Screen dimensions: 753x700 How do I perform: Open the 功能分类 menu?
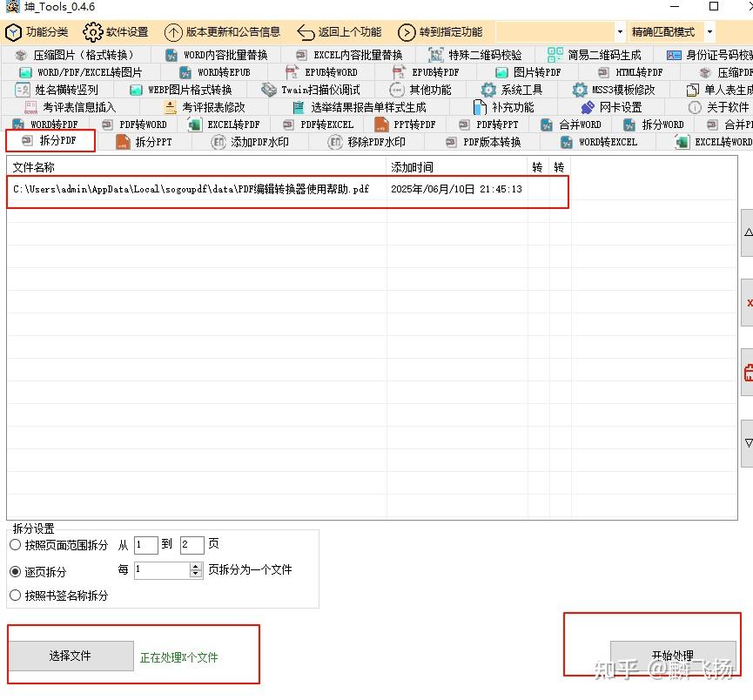coord(37,31)
